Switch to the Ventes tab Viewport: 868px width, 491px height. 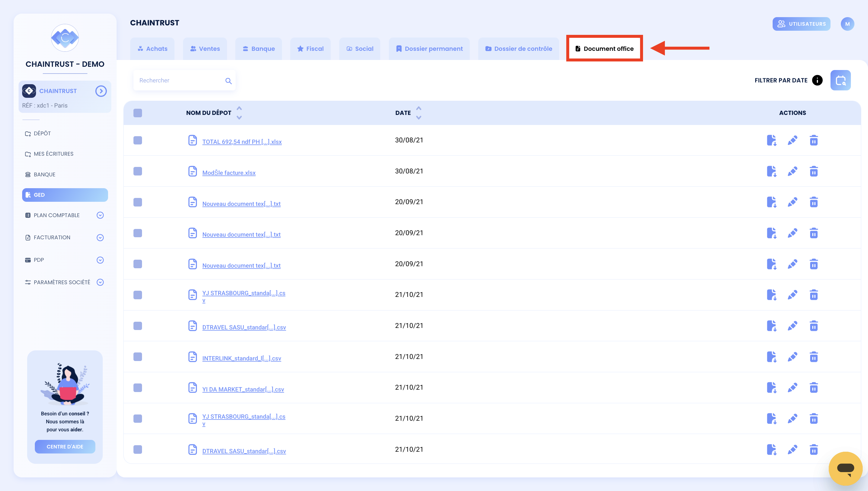[x=205, y=49]
